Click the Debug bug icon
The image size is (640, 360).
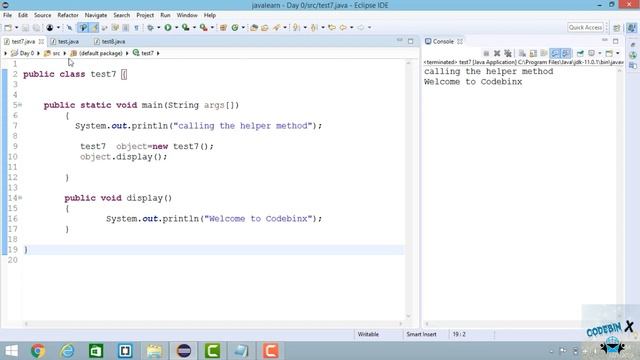pos(150,27)
